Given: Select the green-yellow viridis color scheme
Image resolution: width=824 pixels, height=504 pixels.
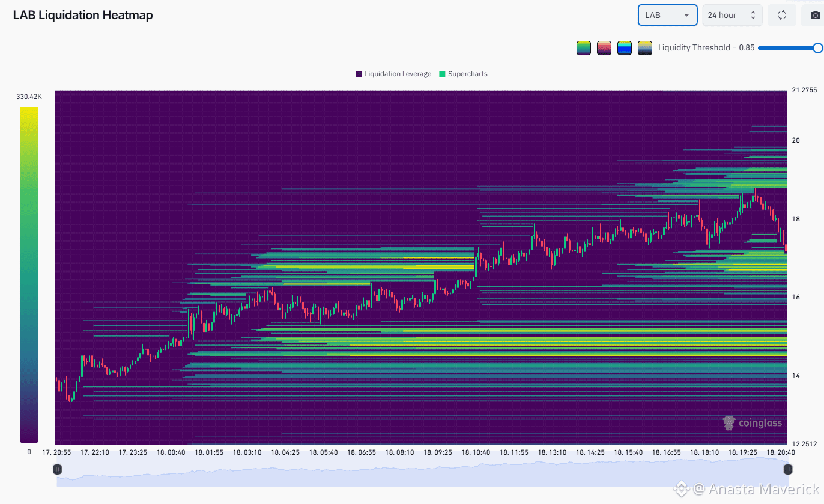Looking at the screenshot, I should 584,48.
